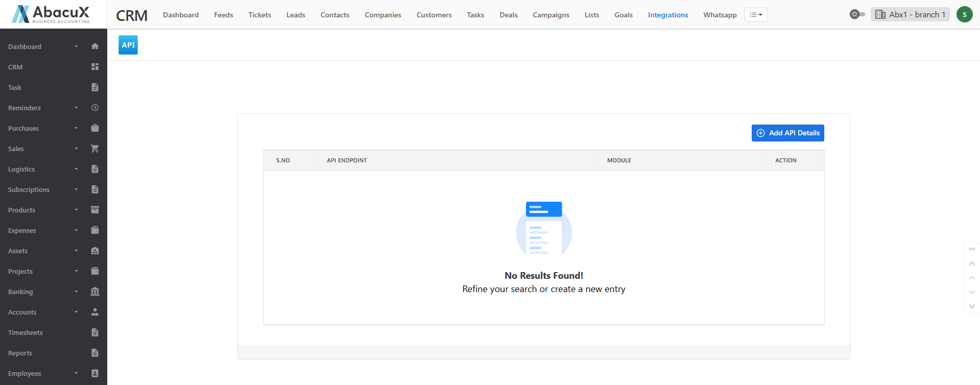Toggle the light/dark theme switch
980x385 pixels.
(857, 14)
